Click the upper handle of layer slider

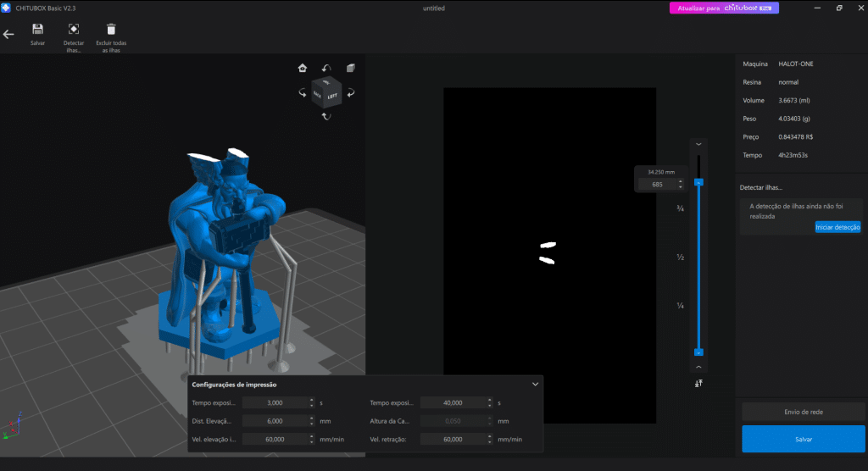point(698,182)
